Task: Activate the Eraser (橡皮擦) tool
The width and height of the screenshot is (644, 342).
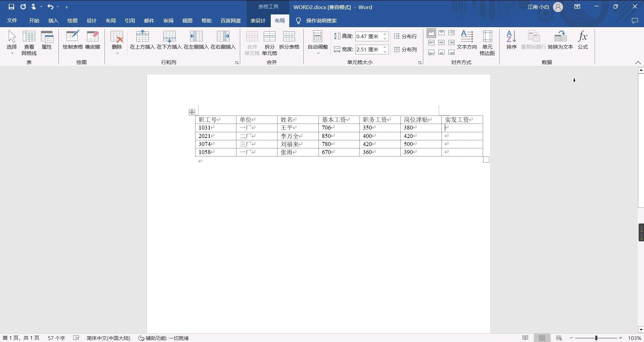Action: pos(93,40)
